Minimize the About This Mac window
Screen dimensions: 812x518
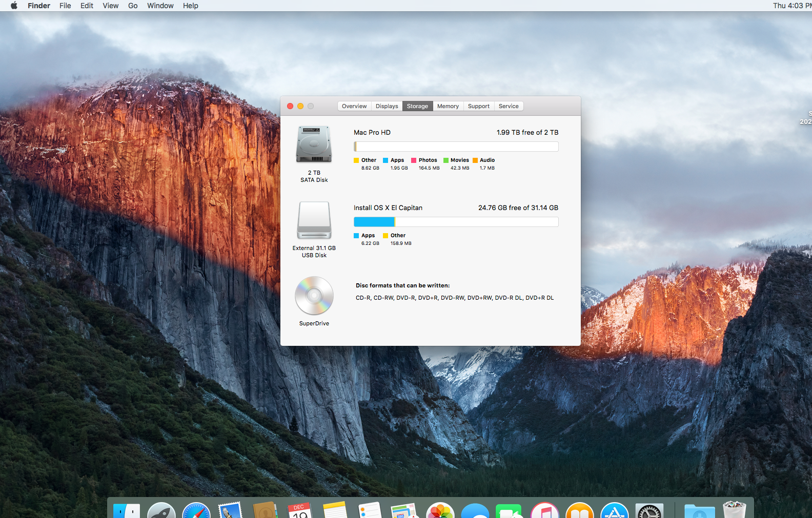[300, 106]
